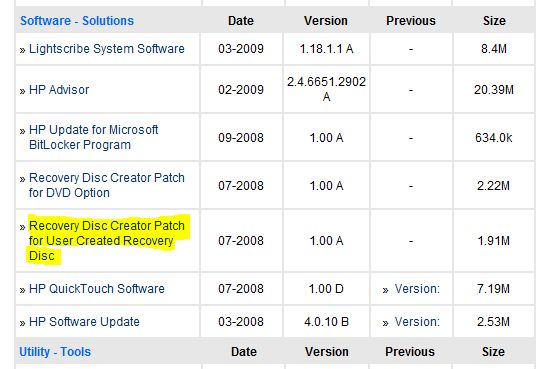550x369 pixels.
Task: Click the arrow bullet before Software Update's Version link
Action: 385,323
